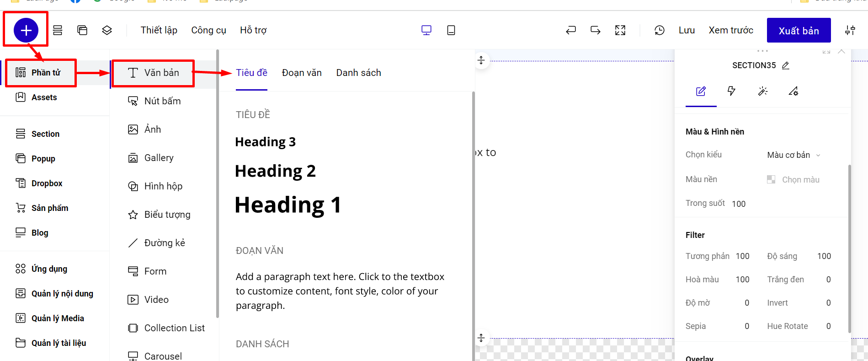Switch to the Đoạn văn tab
This screenshot has height=361, width=868.
(302, 73)
